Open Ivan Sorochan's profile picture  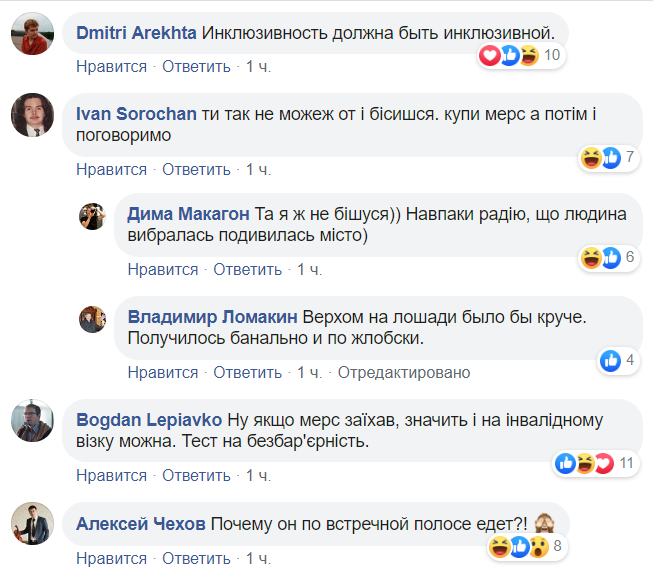click(x=32, y=115)
